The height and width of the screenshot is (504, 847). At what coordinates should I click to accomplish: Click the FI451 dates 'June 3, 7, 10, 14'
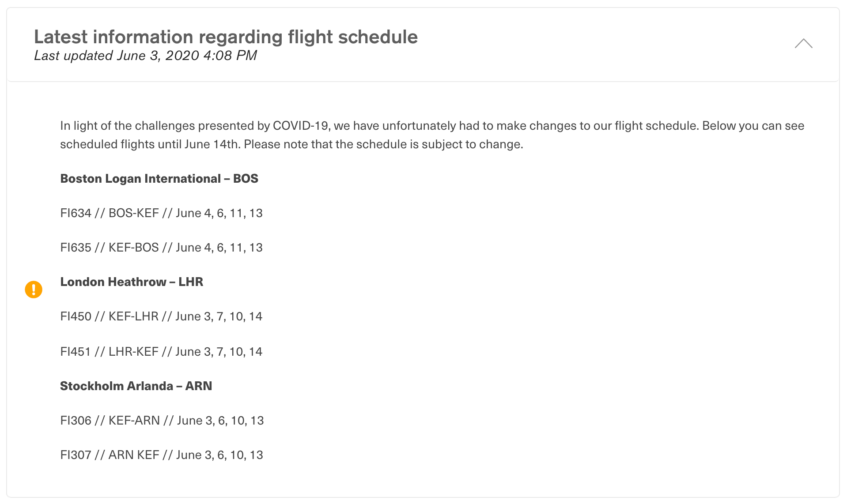click(x=219, y=352)
